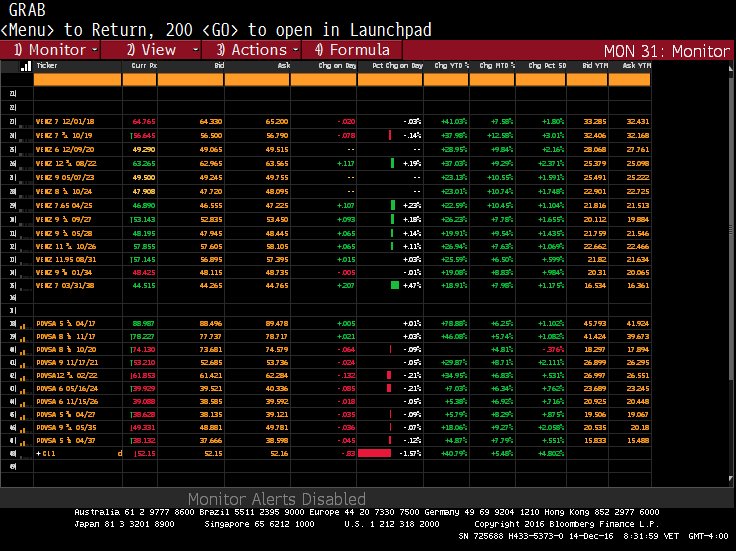
Task: Click the orange filter field under Ticker
Action: coord(77,80)
